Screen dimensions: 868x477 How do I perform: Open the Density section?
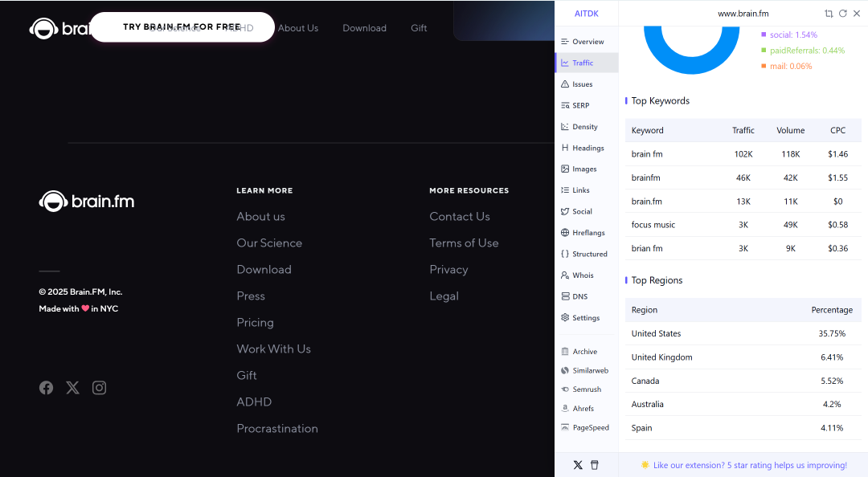[x=586, y=127]
